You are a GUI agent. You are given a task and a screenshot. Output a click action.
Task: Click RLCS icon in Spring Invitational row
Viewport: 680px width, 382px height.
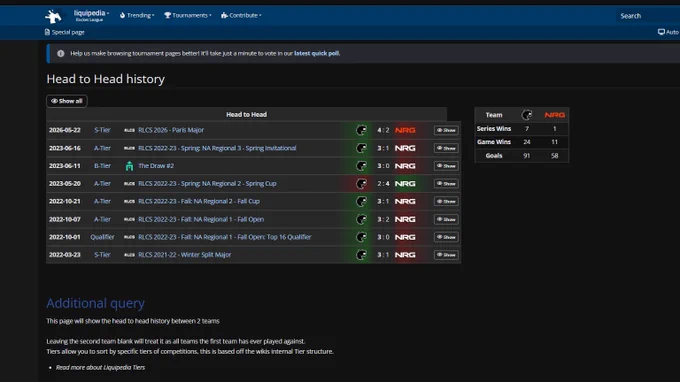click(129, 148)
